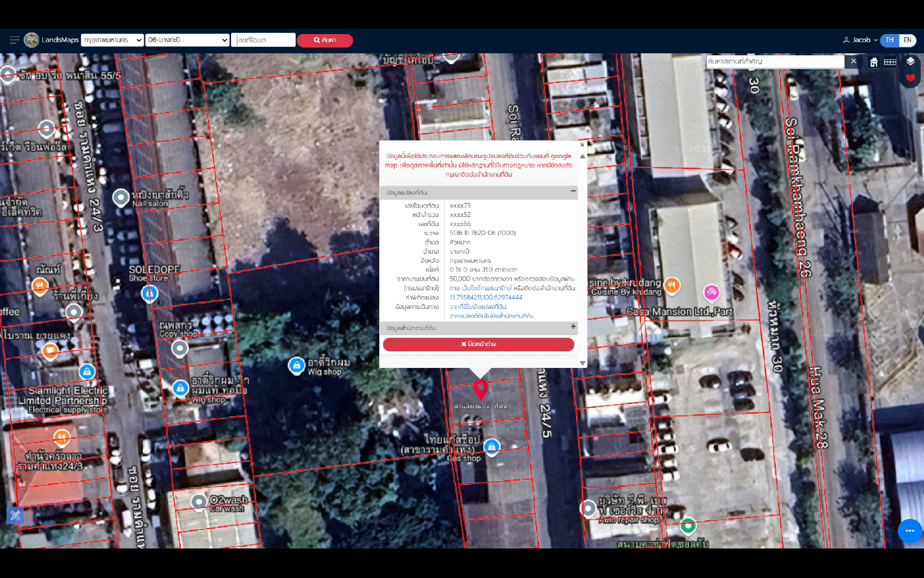Open the Jacob user account menu
The width and height of the screenshot is (924, 578).
[860, 40]
